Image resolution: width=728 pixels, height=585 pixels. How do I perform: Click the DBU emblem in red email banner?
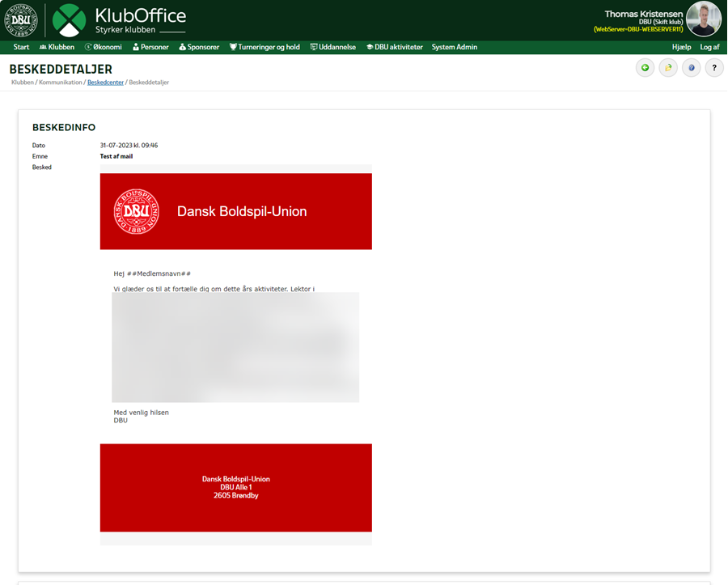(136, 211)
